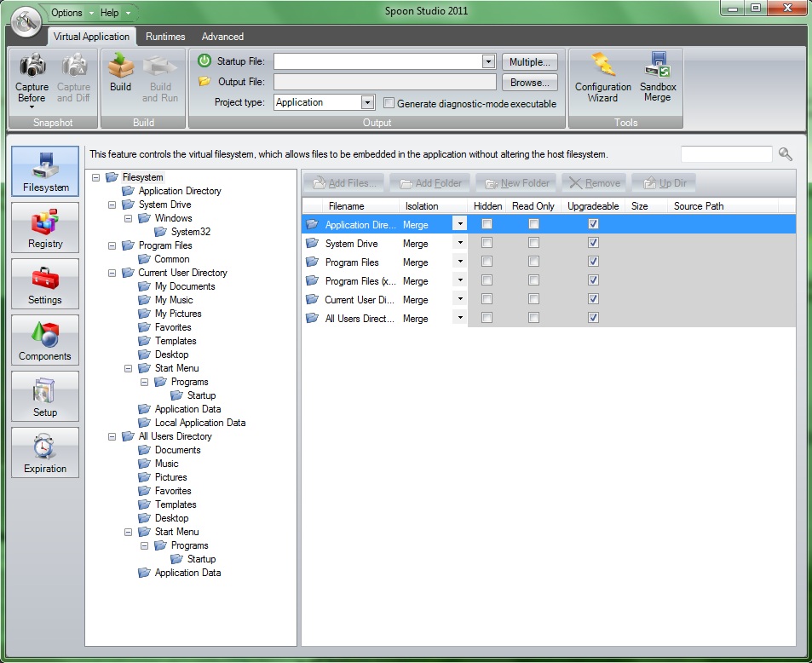Open Isolation dropdown for System Drive row
Viewport: 812px width, 663px height.
(x=460, y=242)
